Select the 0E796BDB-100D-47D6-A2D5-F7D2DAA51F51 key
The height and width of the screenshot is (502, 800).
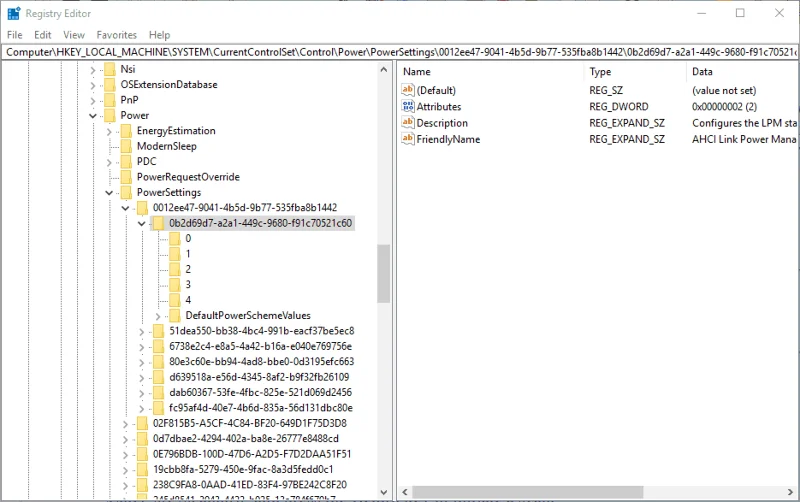point(252,454)
